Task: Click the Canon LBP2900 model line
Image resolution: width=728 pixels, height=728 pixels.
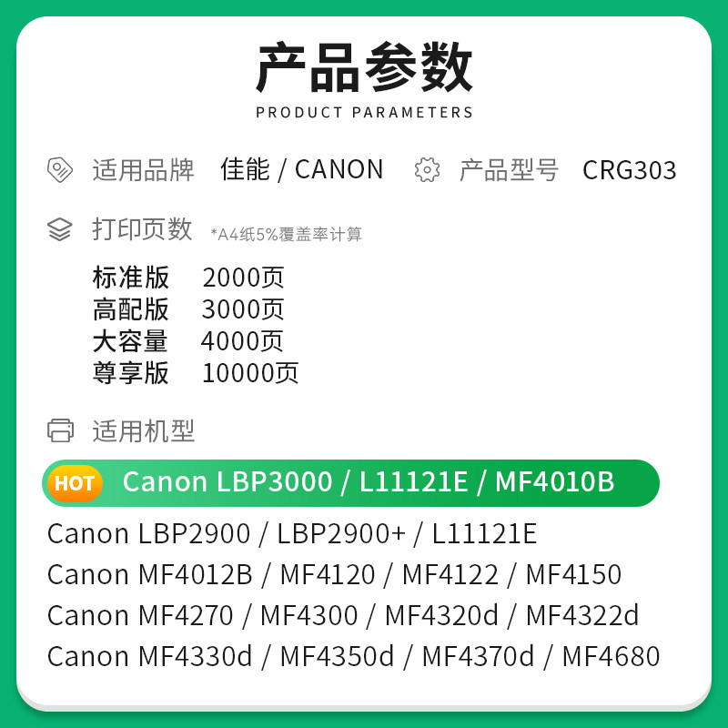Action: pyautogui.click(x=292, y=533)
